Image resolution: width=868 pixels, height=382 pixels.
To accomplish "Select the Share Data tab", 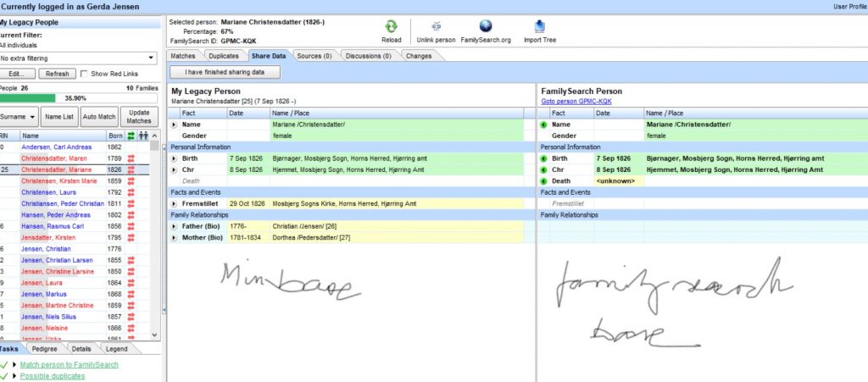I will tap(269, 56).
